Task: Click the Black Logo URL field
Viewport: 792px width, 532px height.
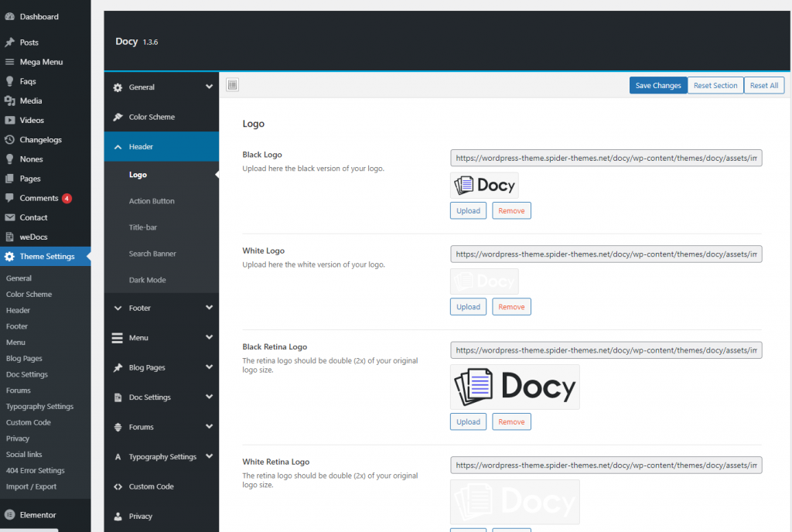Action: pos(606,158)
